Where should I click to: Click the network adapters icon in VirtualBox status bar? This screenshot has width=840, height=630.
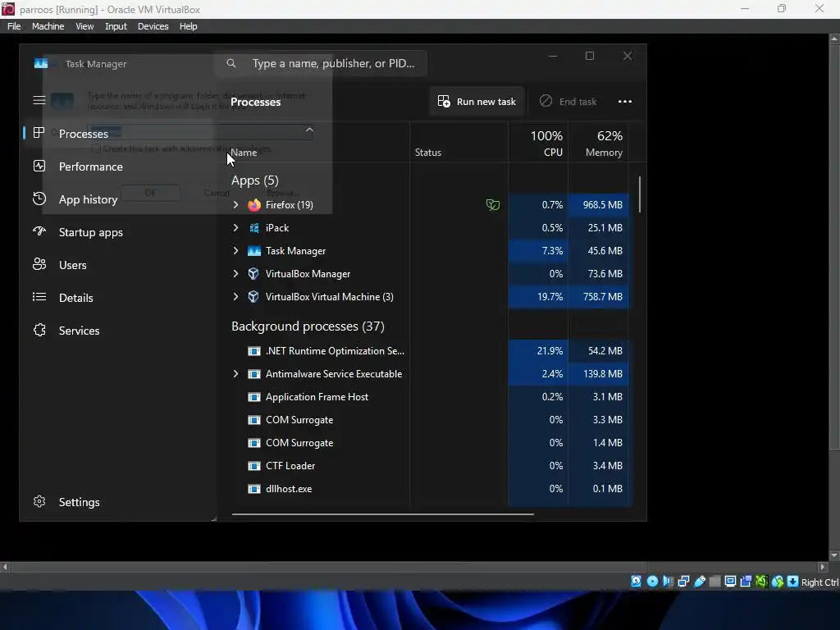tap(683, 582)
